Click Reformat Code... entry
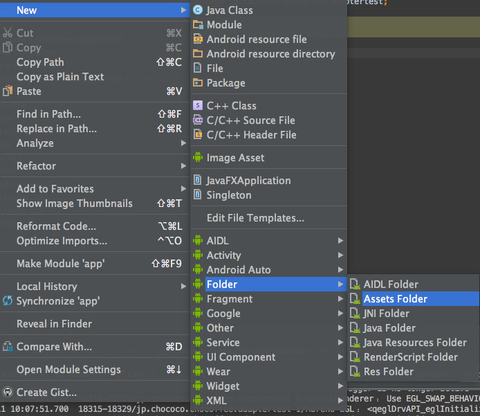 click(95, 226)
